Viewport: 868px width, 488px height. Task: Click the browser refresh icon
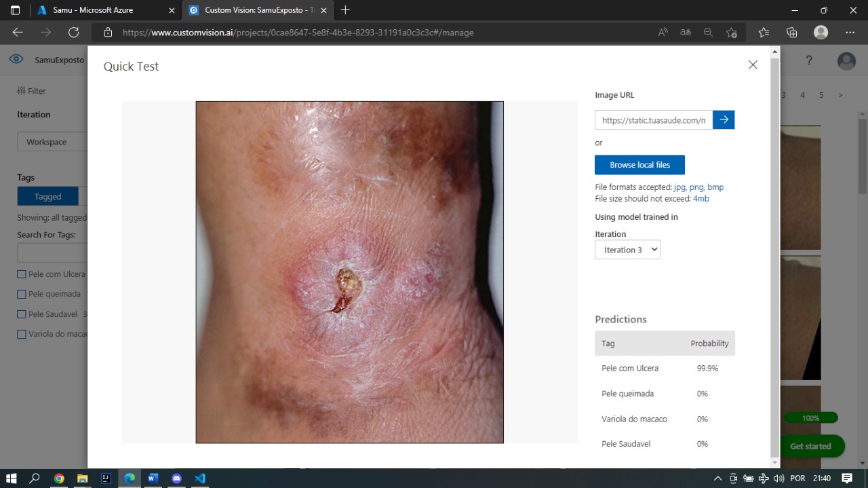pos(74,33)
